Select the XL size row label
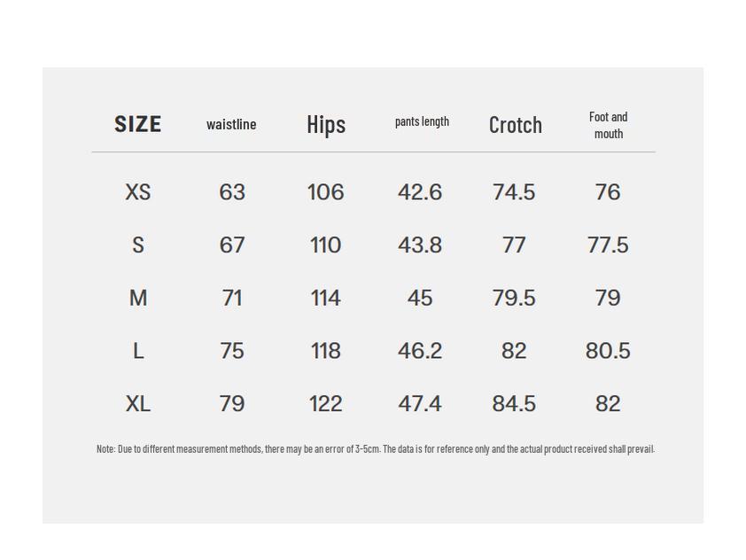This screenshot has height=560, width=746. (137, 404)
